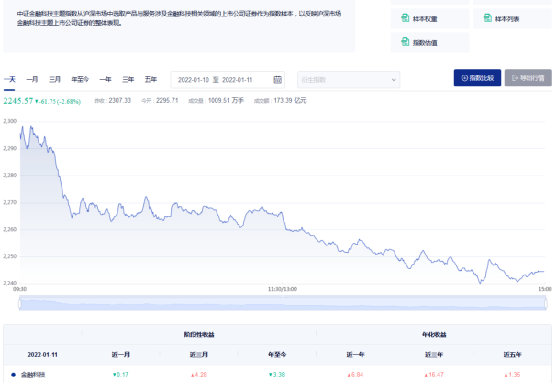Image resolution: width=554 pixels, height=383 pixels.
Task: Click the start date 2022-01-10 field
Action: click(193, 80)
